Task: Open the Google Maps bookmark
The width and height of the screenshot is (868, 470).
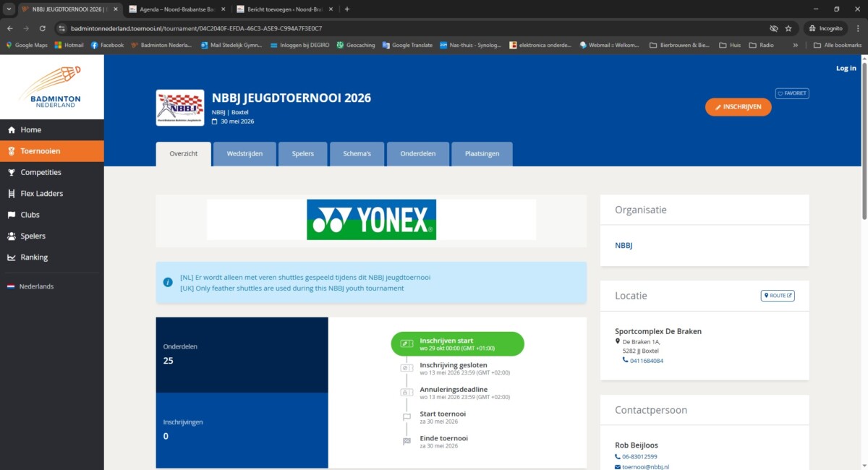Action: [27, 45]
